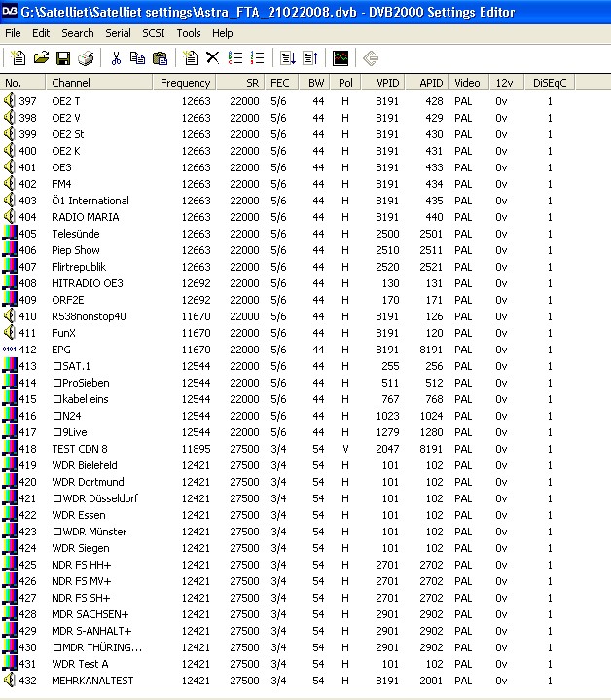Renumber using the 123 list icon
The image size is (611, 700).
(257, 58)
